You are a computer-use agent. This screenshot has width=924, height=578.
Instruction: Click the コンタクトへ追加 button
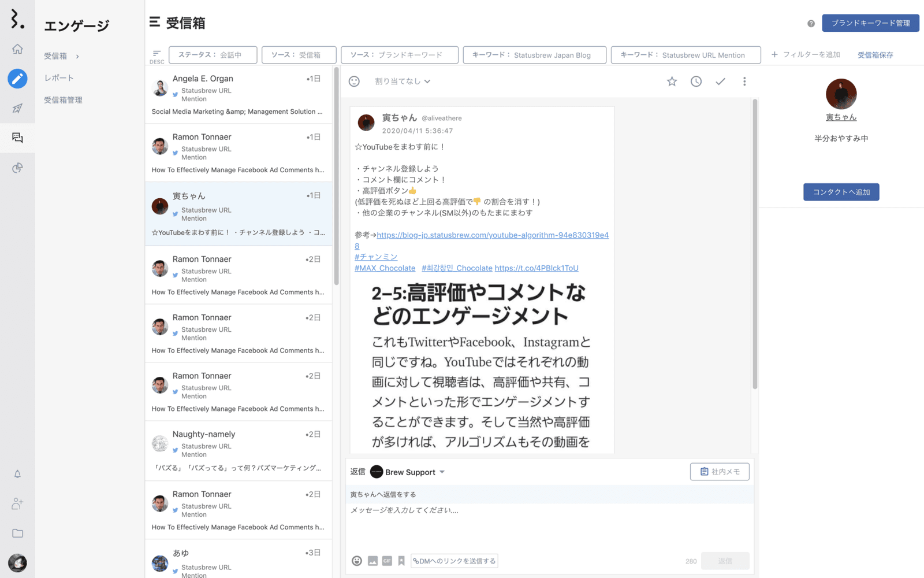click(841, 192)
